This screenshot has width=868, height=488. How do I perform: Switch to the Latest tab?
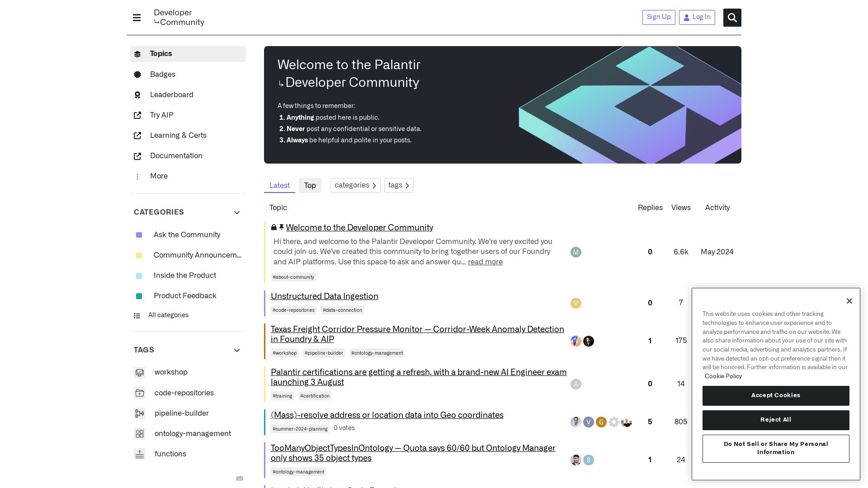click(x=279, y=185)
